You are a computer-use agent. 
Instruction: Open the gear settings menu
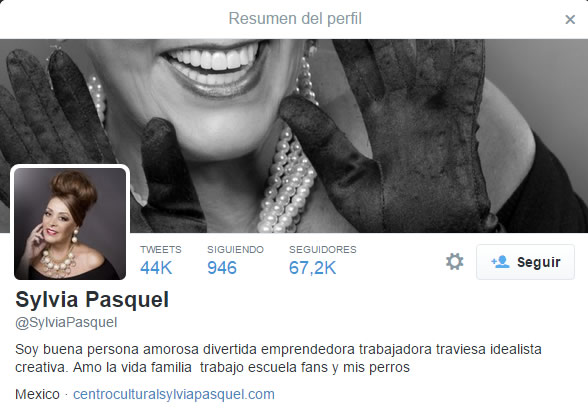click(454, 261)
